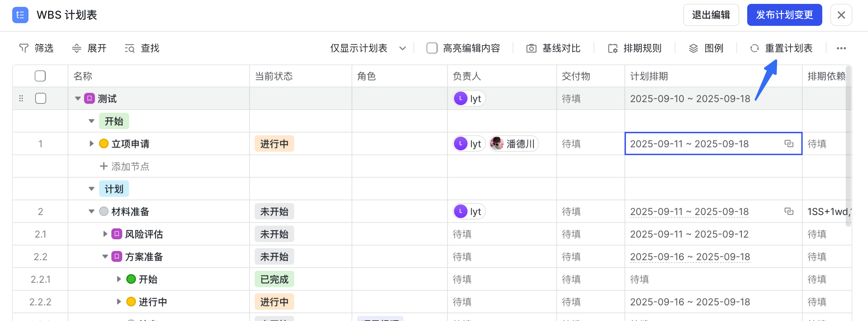Open 排期规则 scheduling rules

click(x=635, y=48)
